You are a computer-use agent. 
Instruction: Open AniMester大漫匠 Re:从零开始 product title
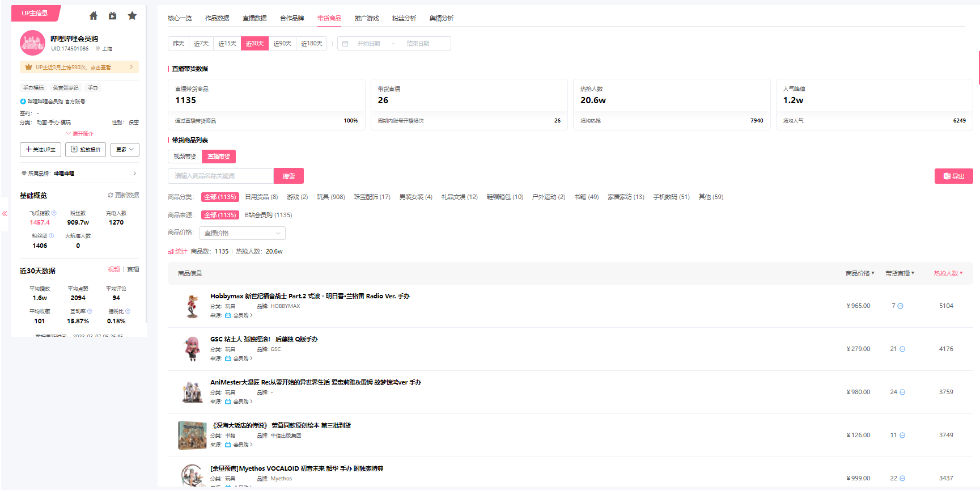point(316,382)
